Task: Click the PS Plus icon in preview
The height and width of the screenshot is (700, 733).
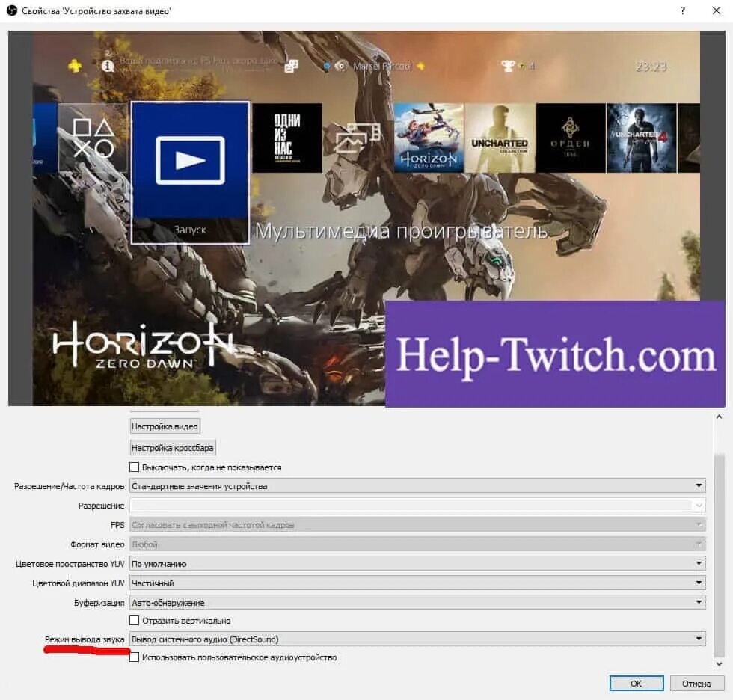Action: 75,66
